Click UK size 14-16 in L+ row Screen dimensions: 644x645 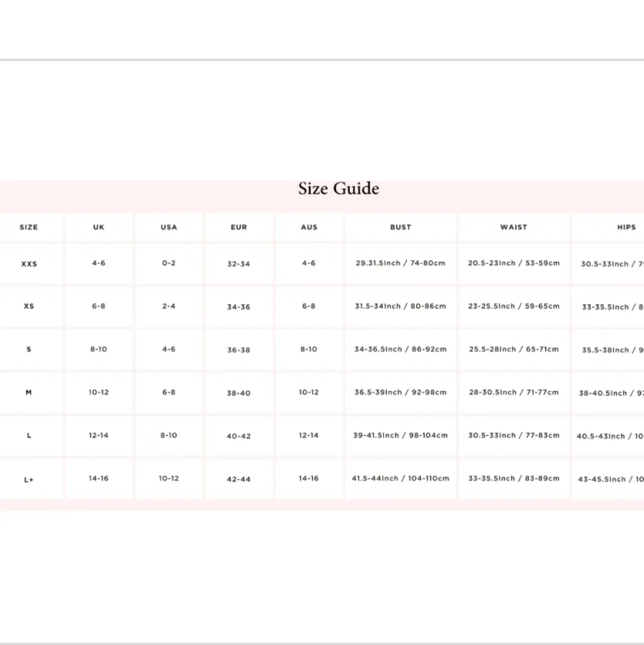pyautogui.click(x=99, y=479)
